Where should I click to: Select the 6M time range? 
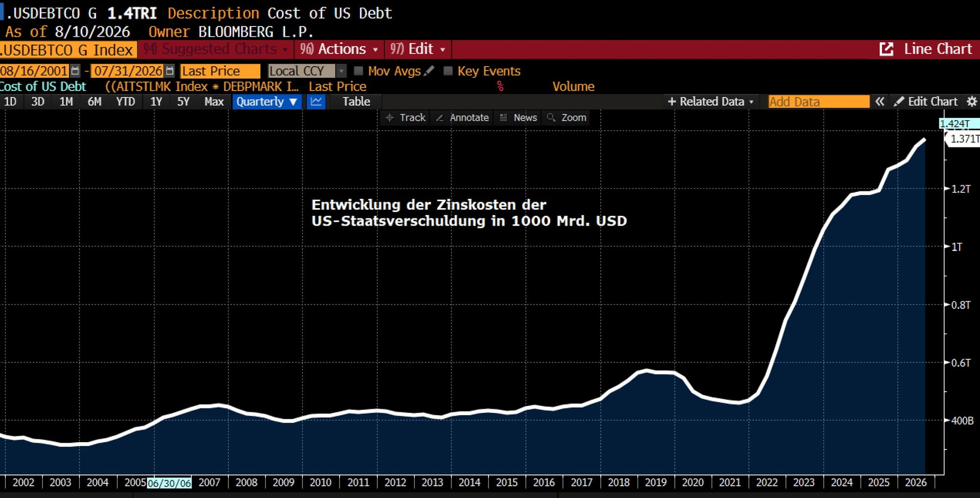[95, 101]
